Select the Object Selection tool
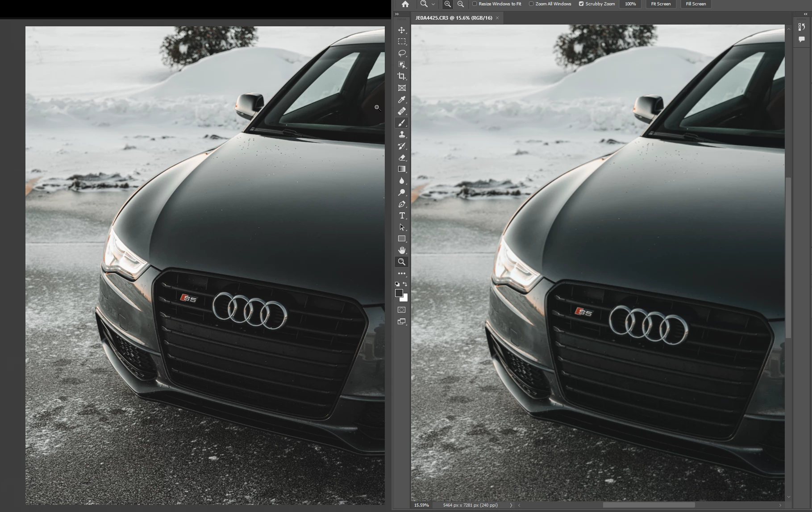This screenshot has height=512, width=812. pos(402,65)
